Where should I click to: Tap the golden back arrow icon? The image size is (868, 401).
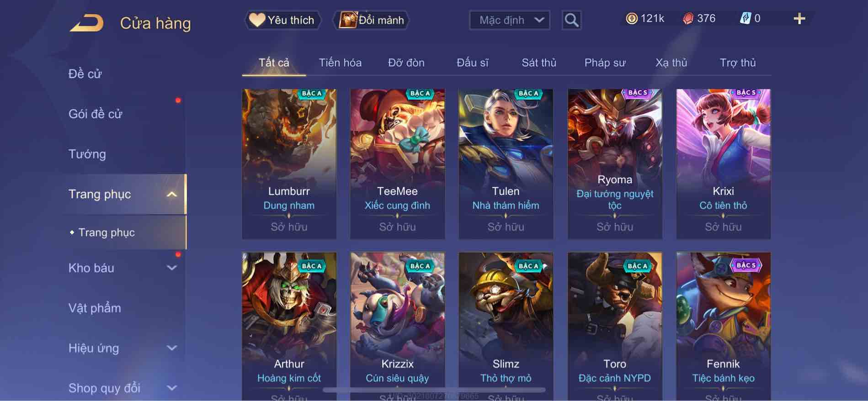[x=86, y=23]
